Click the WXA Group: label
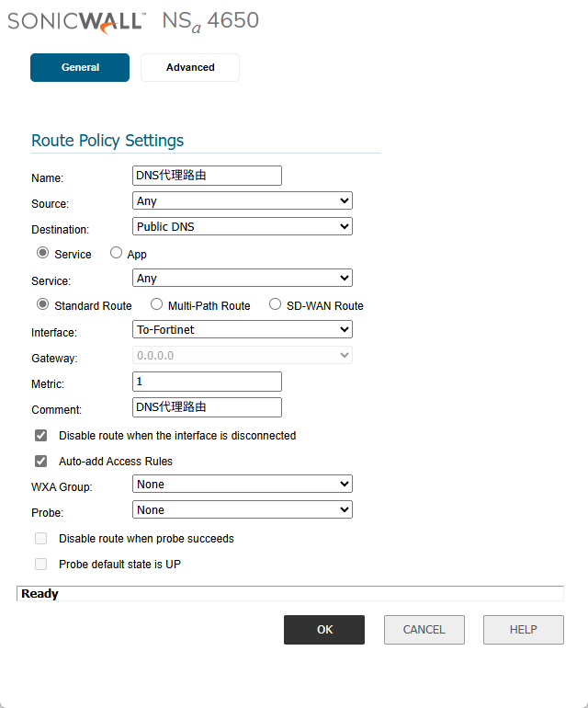The width and height of the screenshot is (588, 708). click(62, 486)
